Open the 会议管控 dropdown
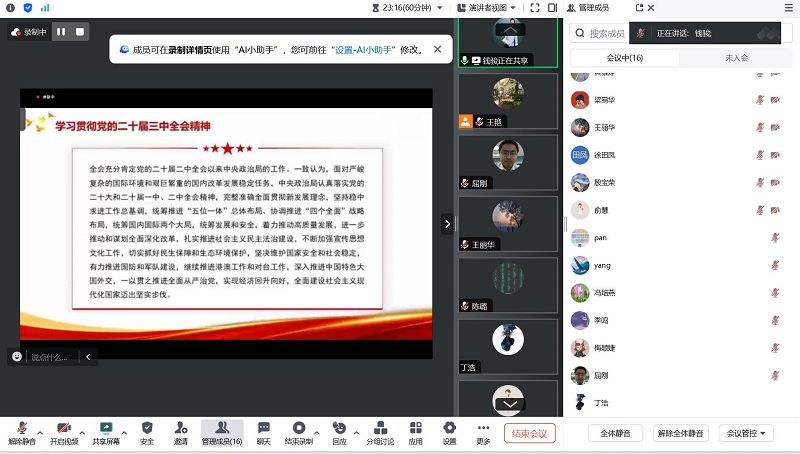This screenshot has height=454, width=800. pos(746,433)
